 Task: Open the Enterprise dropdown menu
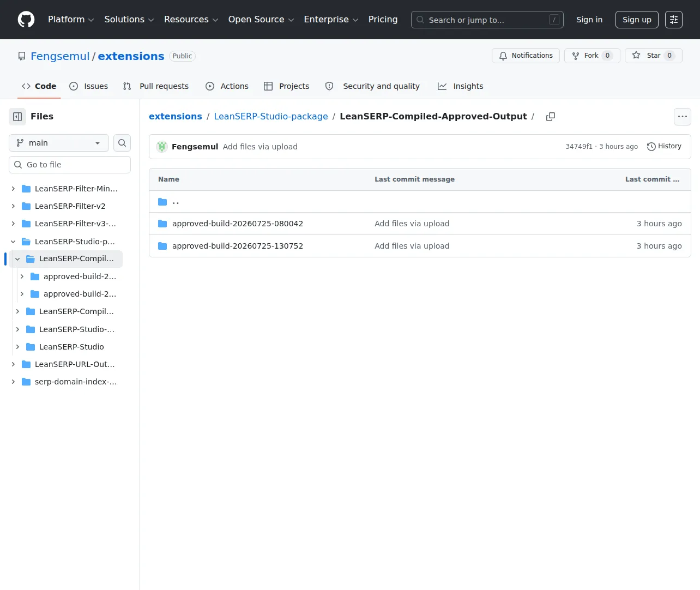pos(331,20)
